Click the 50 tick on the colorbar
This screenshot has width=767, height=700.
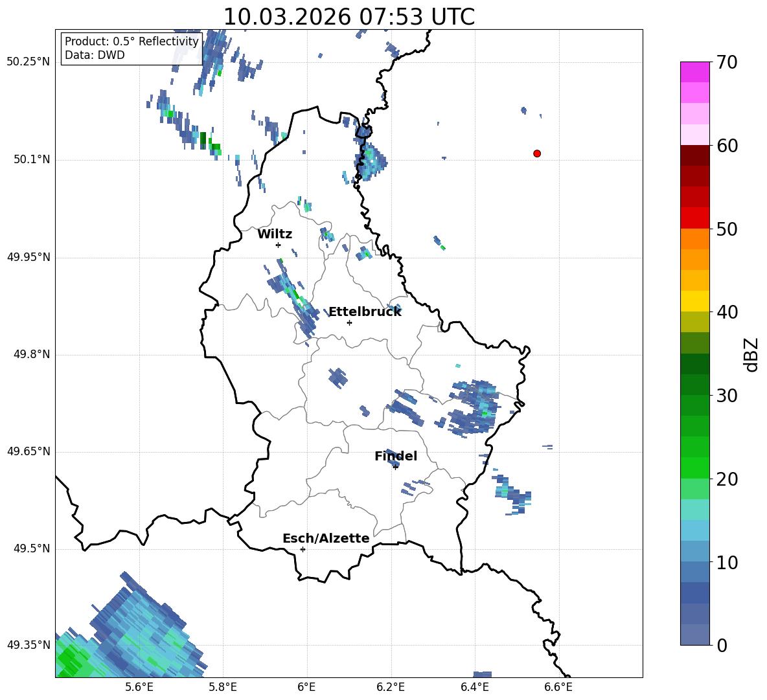727,229
